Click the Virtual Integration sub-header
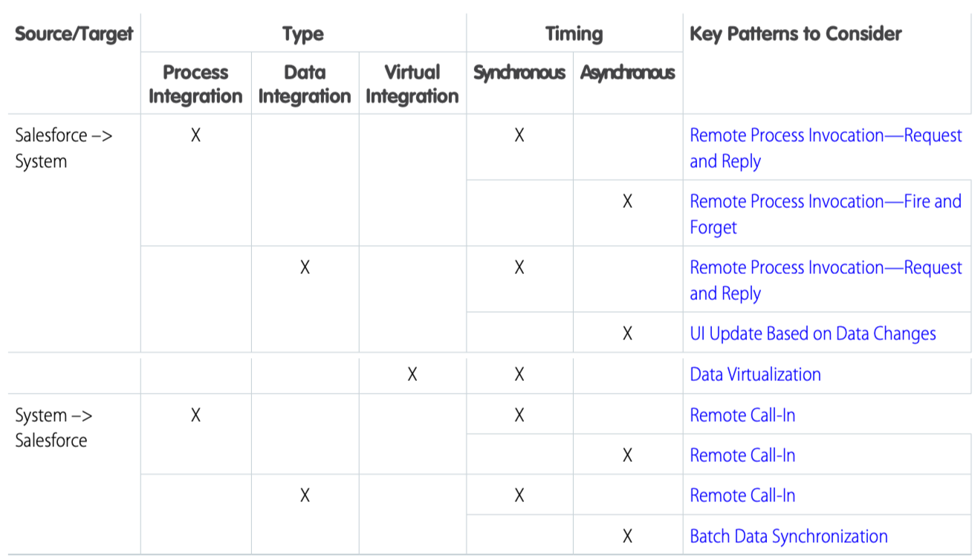 coord(412,84)
